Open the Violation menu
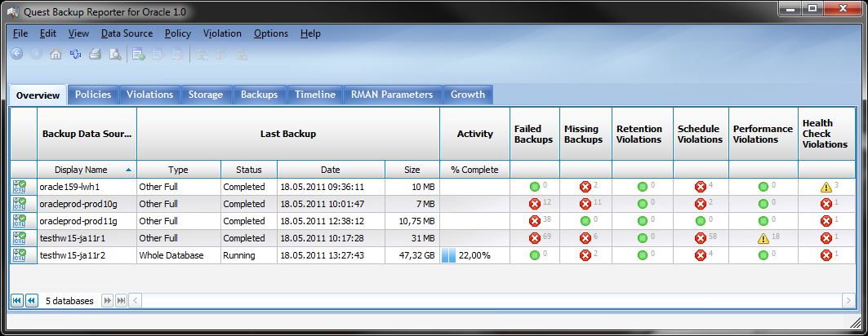868x336 pixels. (223, 33)
